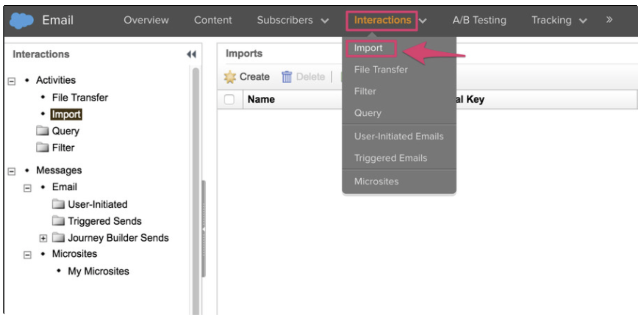The height and width of the screenshot is (321, 644).
Task: Choose Triggered Emails in the dropdown menu
Action: click(390, 158)
